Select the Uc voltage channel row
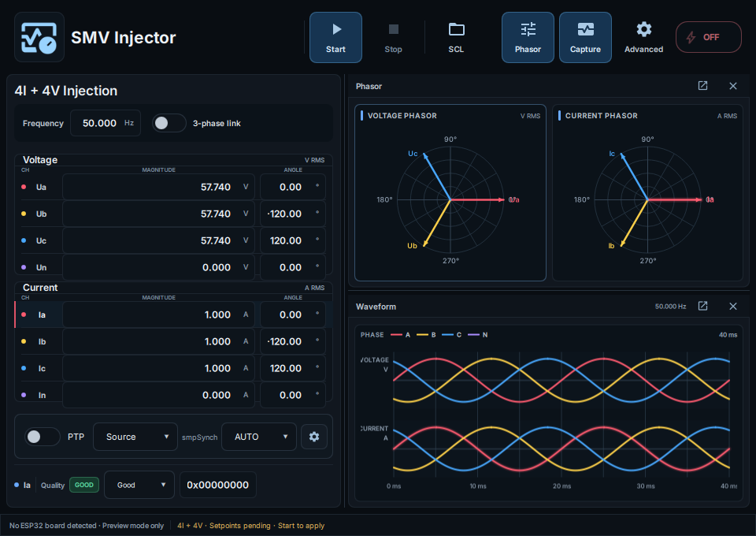756x536 pixels. coord(173,240)
